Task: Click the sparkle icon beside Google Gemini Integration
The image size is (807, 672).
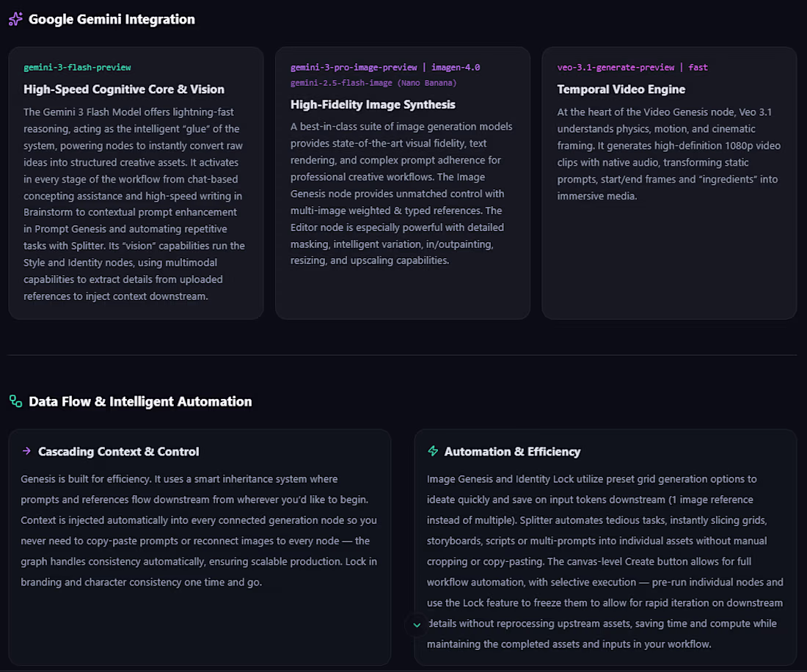Action: 15,19
